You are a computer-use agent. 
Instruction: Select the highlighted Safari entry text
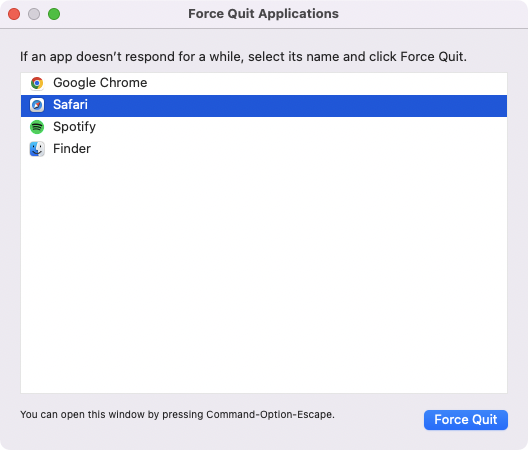(70, 105)
